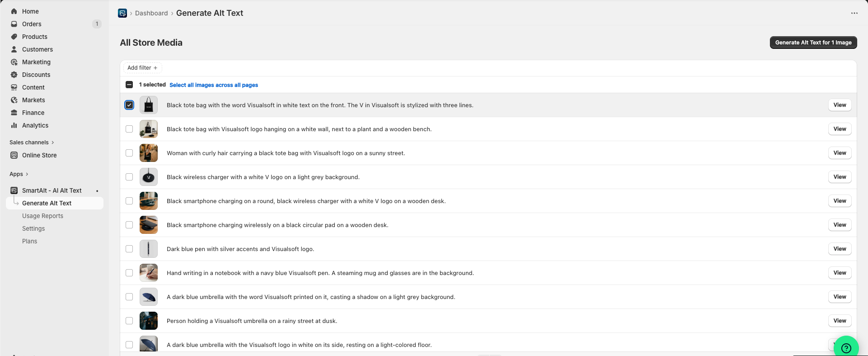This screenshot has width=868, height=356.
Task: Check the dark blue pen row
Action: point(129,249)
